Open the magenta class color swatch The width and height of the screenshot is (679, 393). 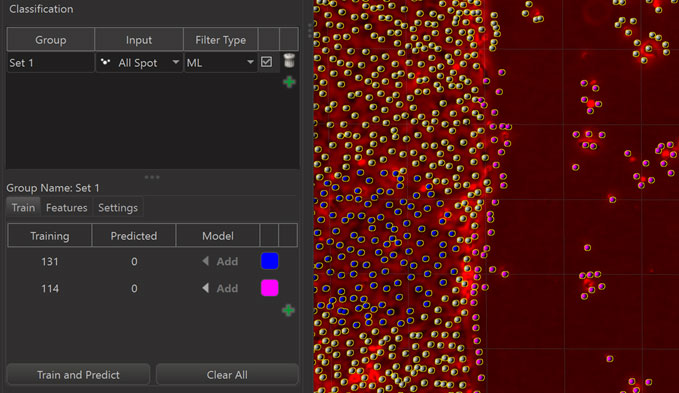269,288
